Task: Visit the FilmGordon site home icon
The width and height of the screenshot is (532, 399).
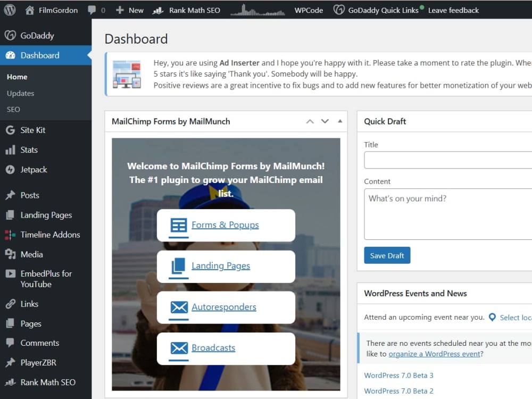Action: pyautogui.click(x=29, y=10)
